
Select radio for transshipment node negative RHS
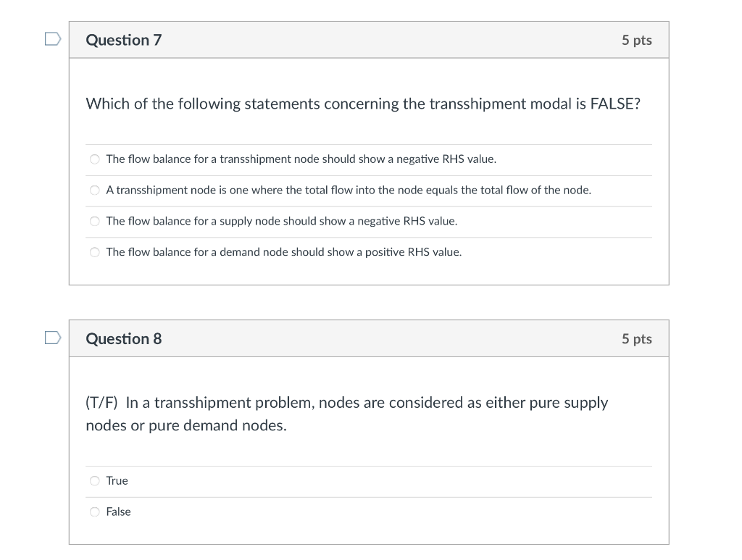(95, 159)
